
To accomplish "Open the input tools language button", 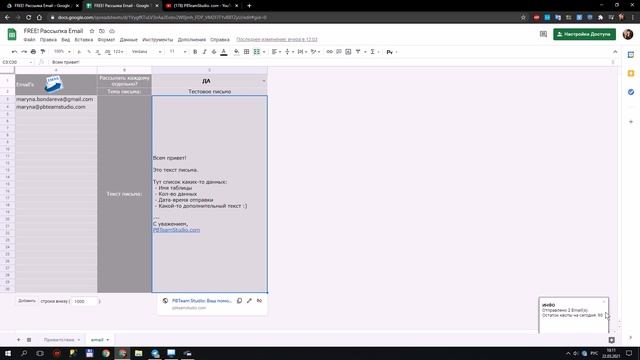I will click(x=390, y=52).
